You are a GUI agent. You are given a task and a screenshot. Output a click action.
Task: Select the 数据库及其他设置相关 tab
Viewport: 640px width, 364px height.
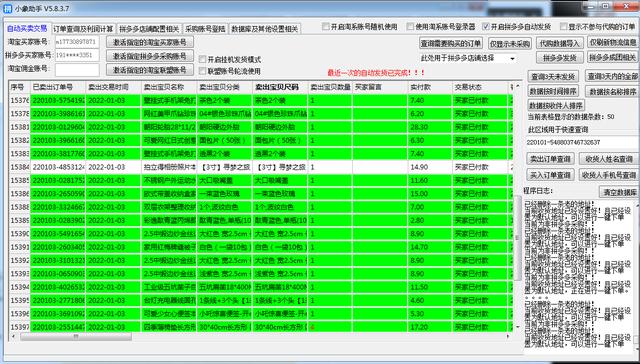click(264, 29)
